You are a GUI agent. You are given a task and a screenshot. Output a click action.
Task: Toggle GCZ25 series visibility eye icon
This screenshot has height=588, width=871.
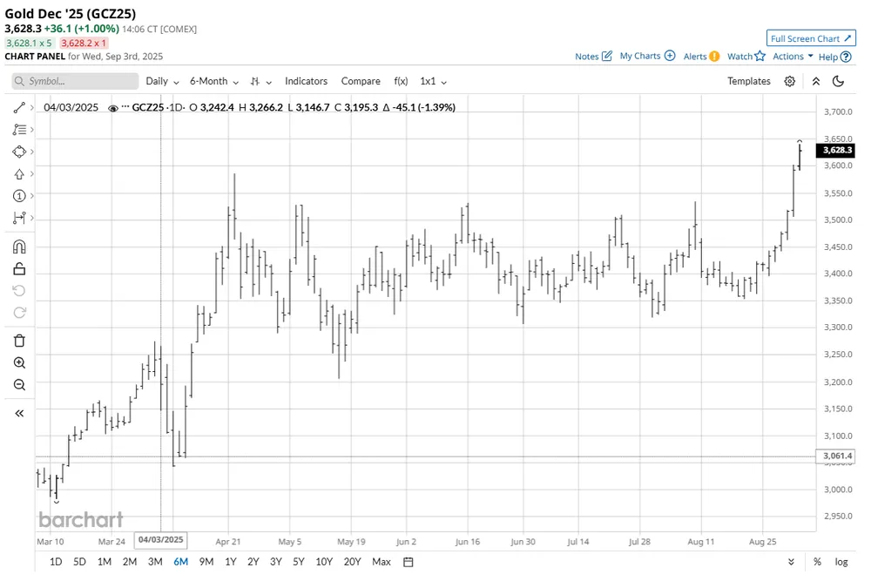[x=112, y=108]
